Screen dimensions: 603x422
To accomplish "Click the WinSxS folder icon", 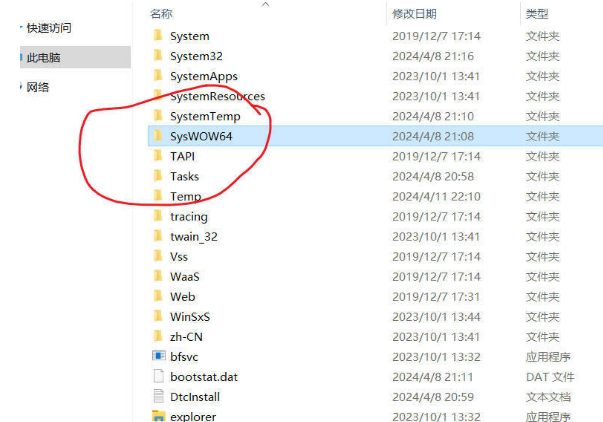I will coord(158,316).
